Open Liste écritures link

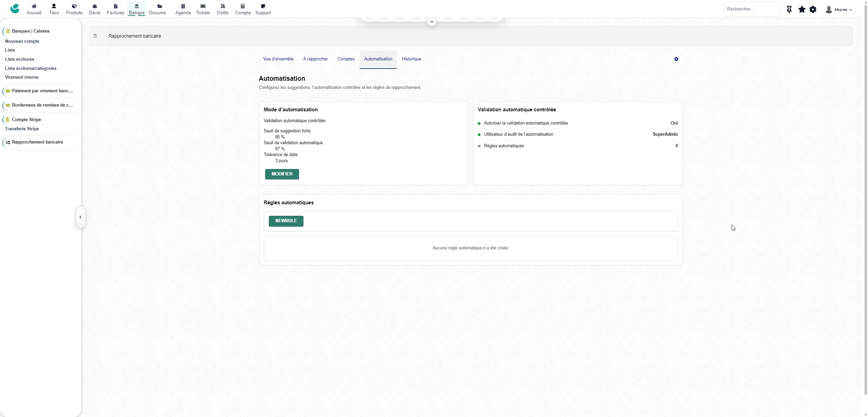pos(19,59)
